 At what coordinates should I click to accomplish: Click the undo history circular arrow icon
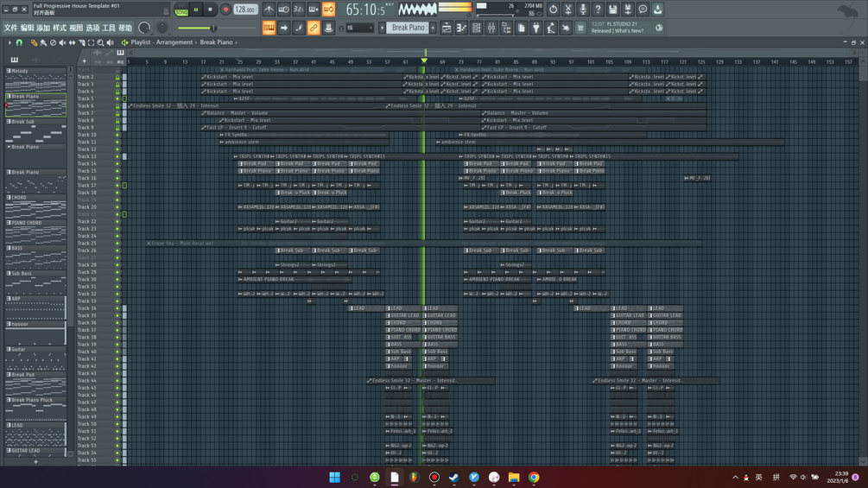click(x=553, y=9)
